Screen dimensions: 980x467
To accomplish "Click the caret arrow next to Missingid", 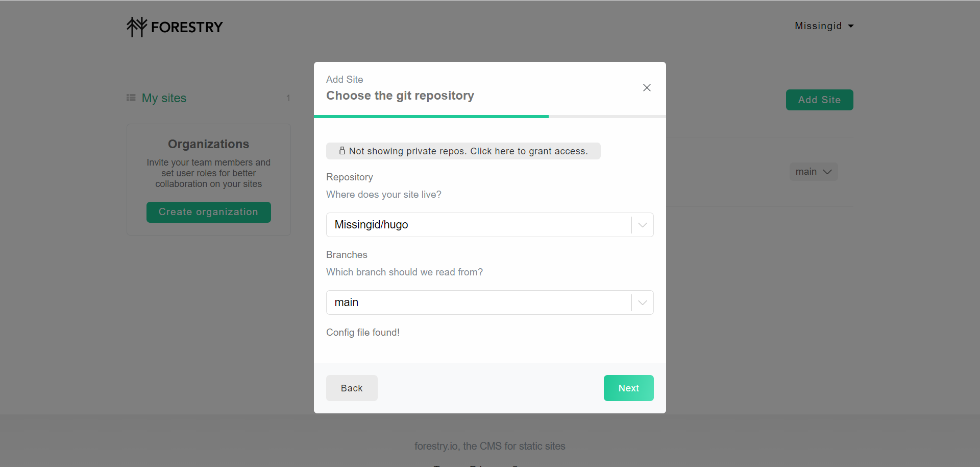I will pos(851,26).
